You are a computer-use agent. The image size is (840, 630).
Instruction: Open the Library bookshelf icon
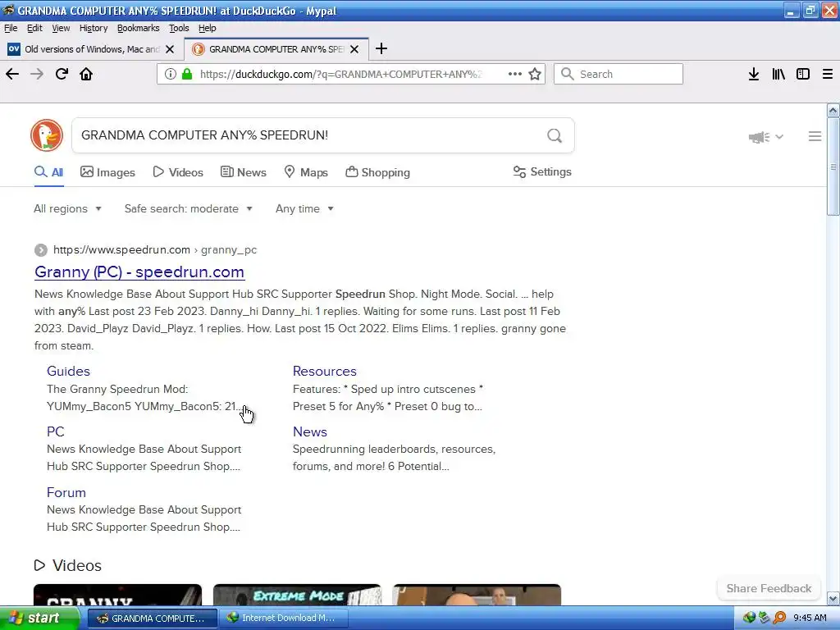click(x=778, y=74)
